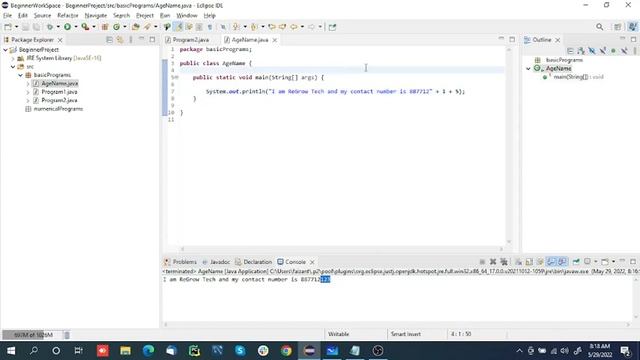Screen dimensions: 640x360
Task: Click the Search magnifier icon at top right
Action: [x=600, y=27]
